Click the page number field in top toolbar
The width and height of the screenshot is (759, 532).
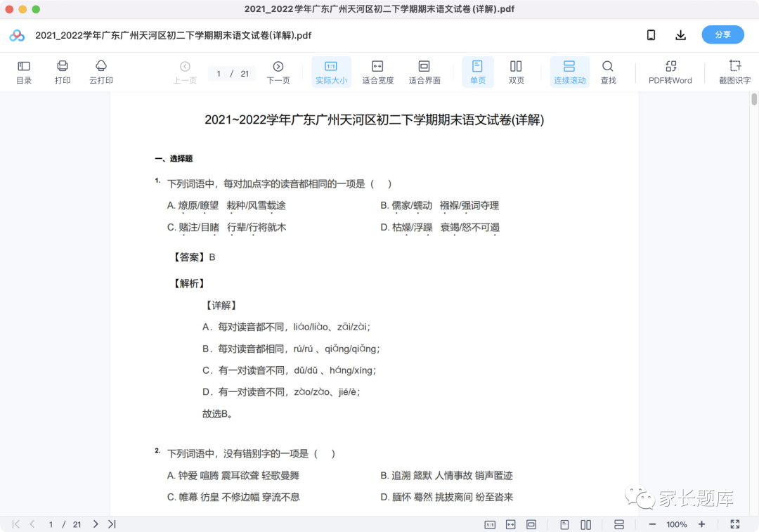[219, 74]
